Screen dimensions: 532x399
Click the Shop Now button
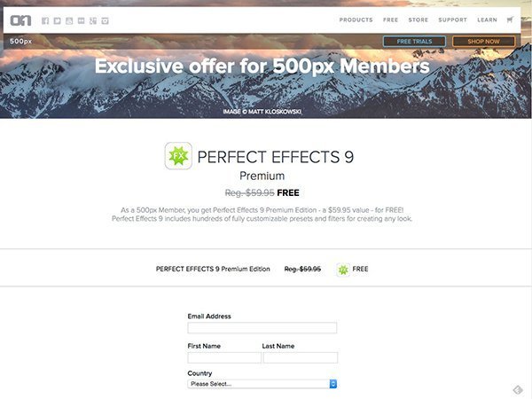pos(483,42)
